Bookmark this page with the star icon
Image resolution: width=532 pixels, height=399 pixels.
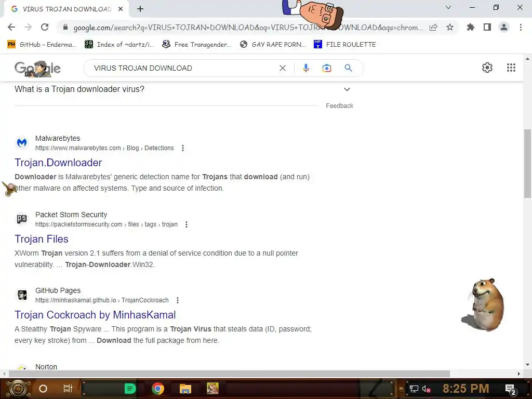(x=450, y=28)
